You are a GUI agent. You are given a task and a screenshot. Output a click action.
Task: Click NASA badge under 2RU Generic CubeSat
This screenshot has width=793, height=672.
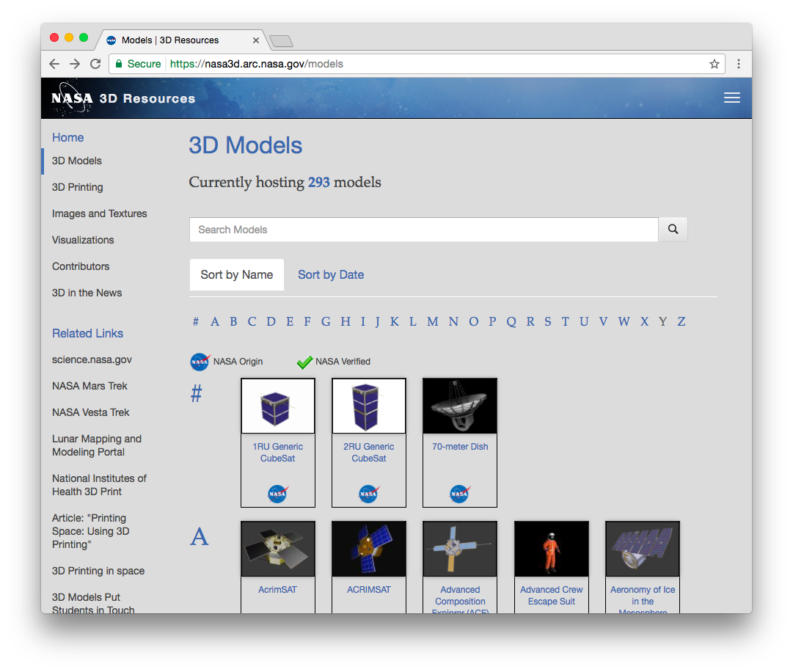click(x=369, y=494)
